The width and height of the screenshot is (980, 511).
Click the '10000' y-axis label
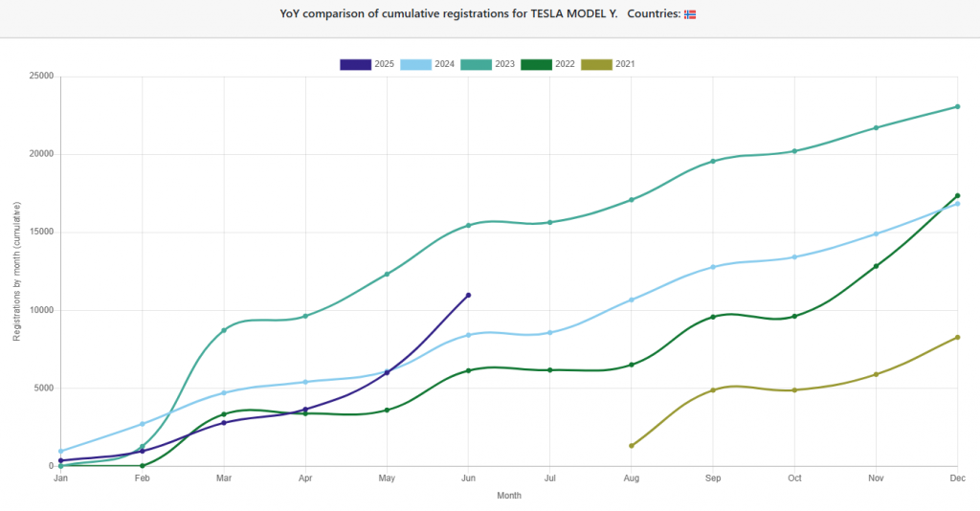41,310
